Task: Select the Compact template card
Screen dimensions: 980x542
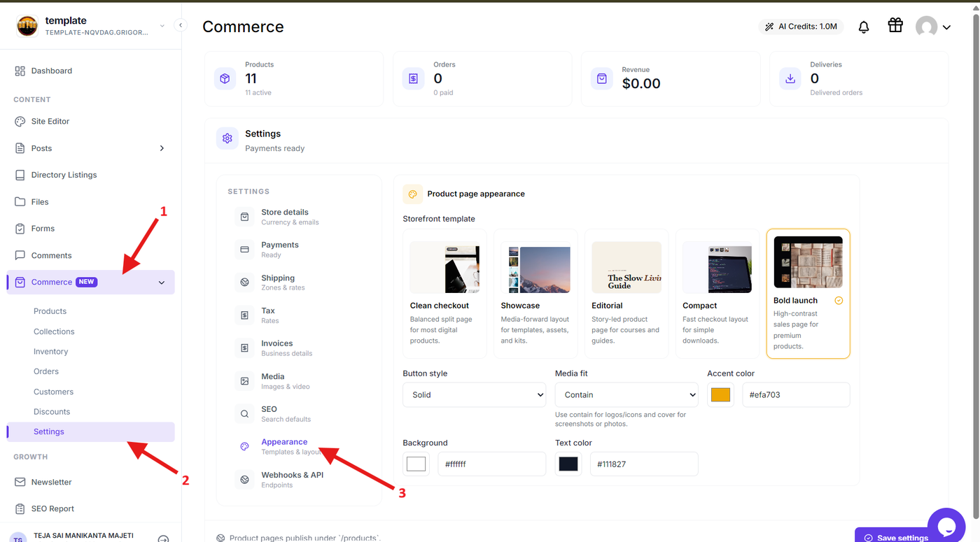Action: tap(717, 294)
